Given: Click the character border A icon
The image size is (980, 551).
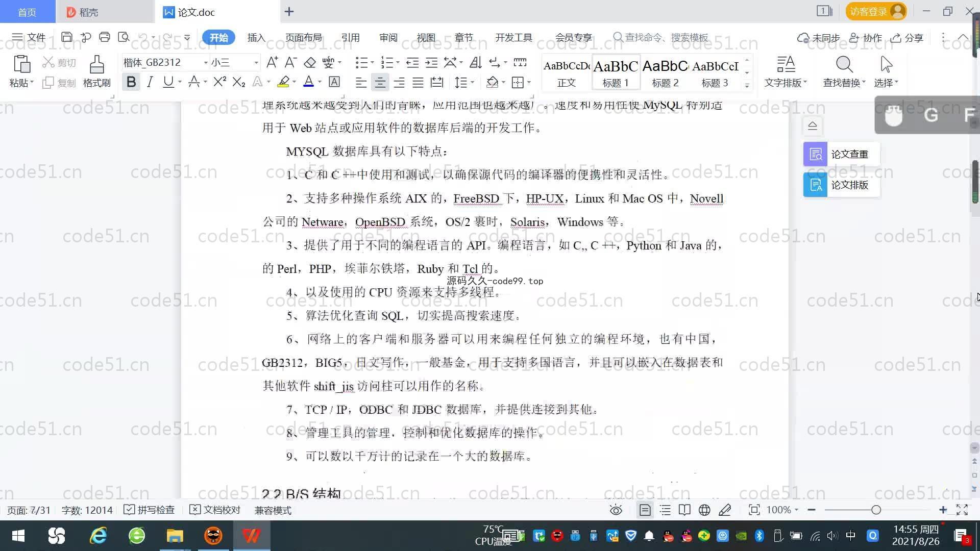Looking at the screenshot, I should [334, 82].
